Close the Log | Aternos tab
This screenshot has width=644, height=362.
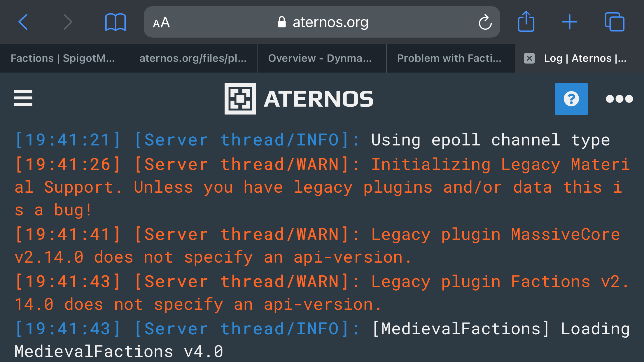pos(529,58)
